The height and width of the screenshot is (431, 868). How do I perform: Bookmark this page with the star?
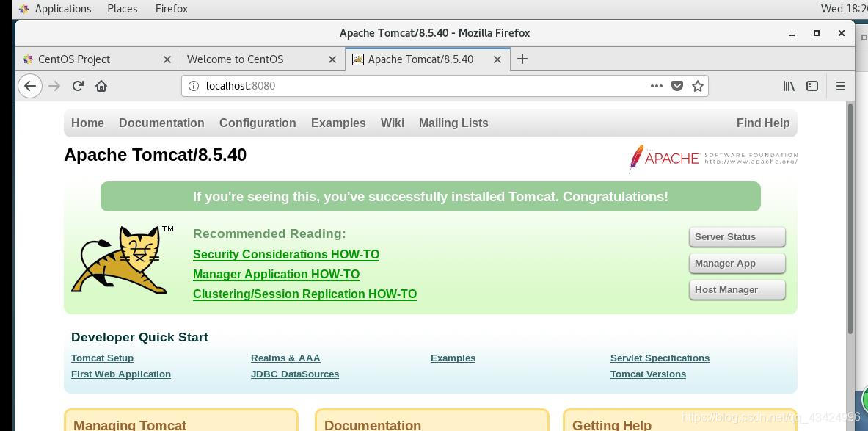point(698,86)
